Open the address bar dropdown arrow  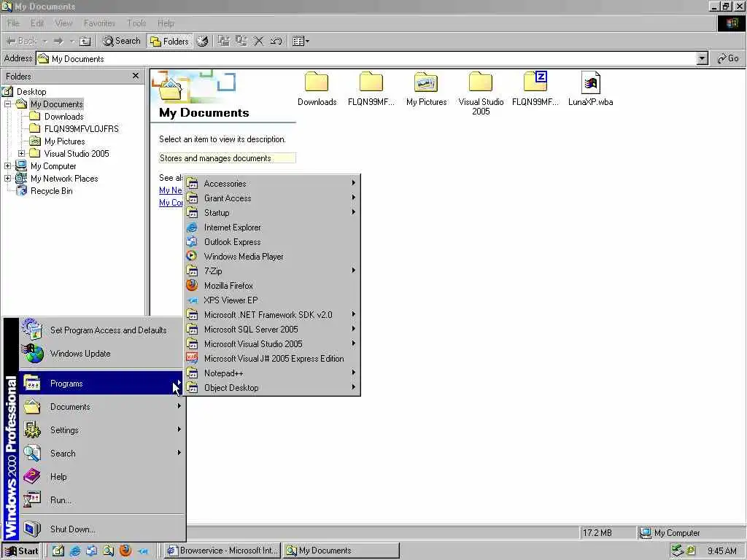pos(703,58)
